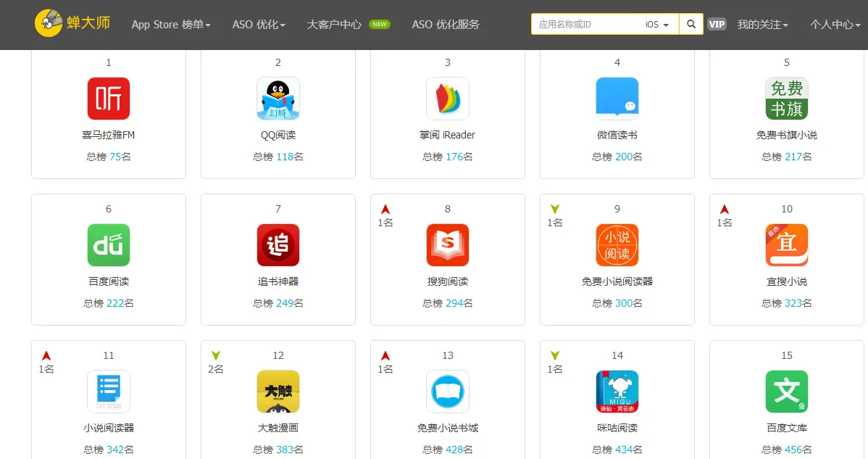Click the 免费书旗小说 name link
This screenshot has width=868, height=459.
(787, 135)
